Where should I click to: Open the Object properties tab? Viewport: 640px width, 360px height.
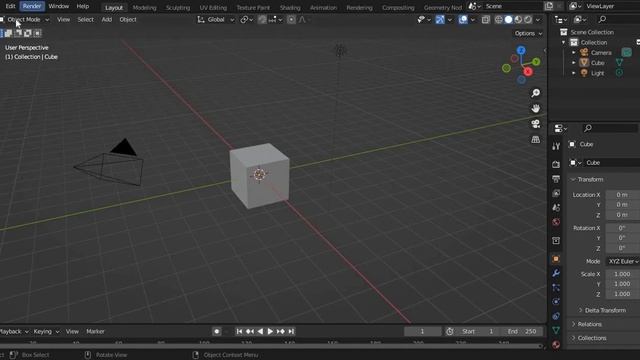tap(556, 259)
